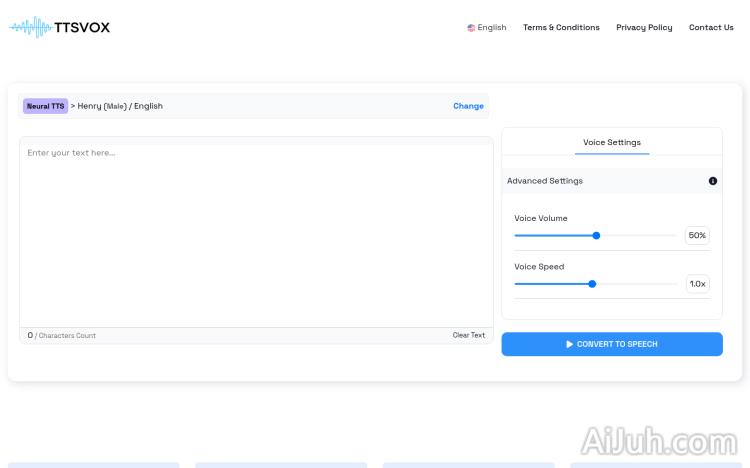This screenshot has height=468, width=750.
Task: Click the Henry (Male) / English voice label
Action: tap(120, 106)
